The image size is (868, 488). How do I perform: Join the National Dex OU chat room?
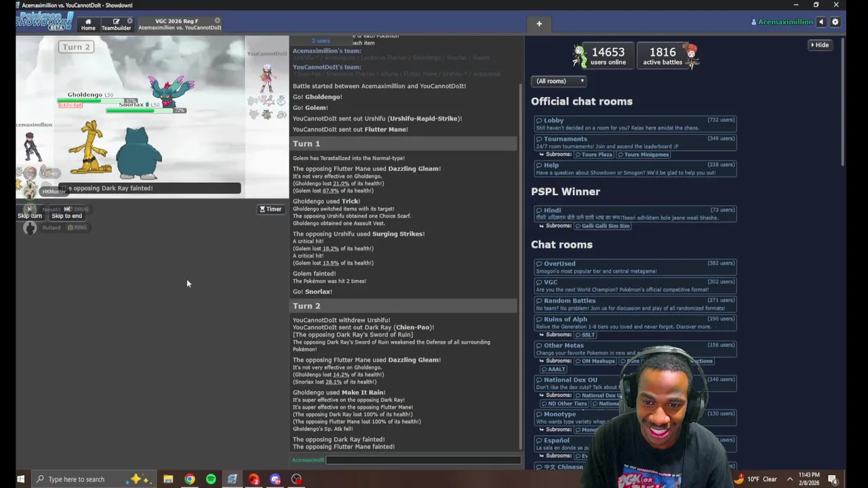[635, 383]
